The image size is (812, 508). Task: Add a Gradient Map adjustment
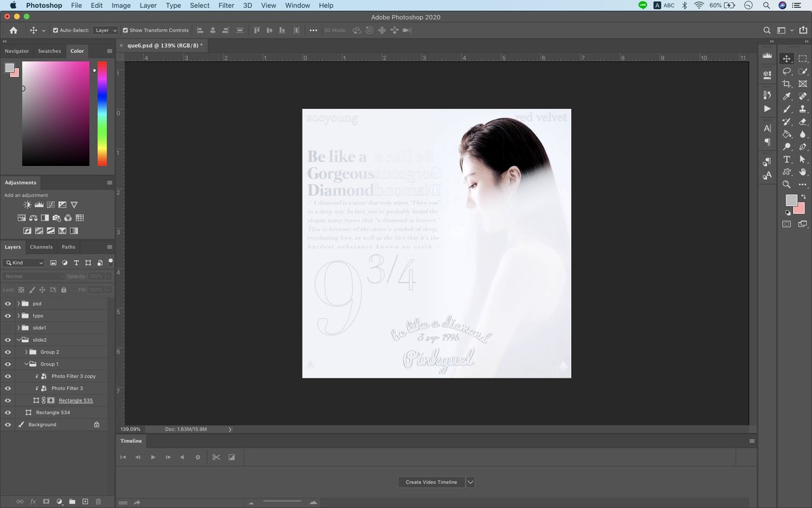(x=74, y=231)
